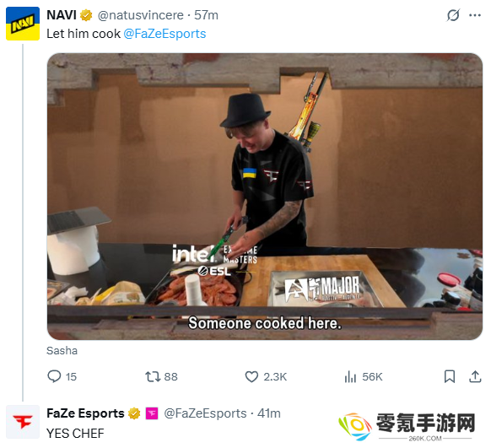Screen dimensions: 491x448
Task: Open the YES CHEF reply tweet
Action: click(x=75, y=434)
